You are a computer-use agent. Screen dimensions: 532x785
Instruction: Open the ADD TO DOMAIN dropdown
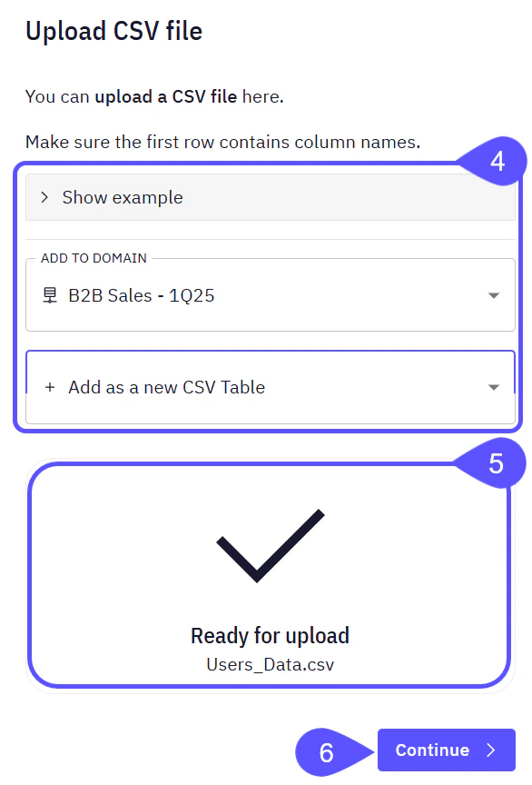(269, 295)
